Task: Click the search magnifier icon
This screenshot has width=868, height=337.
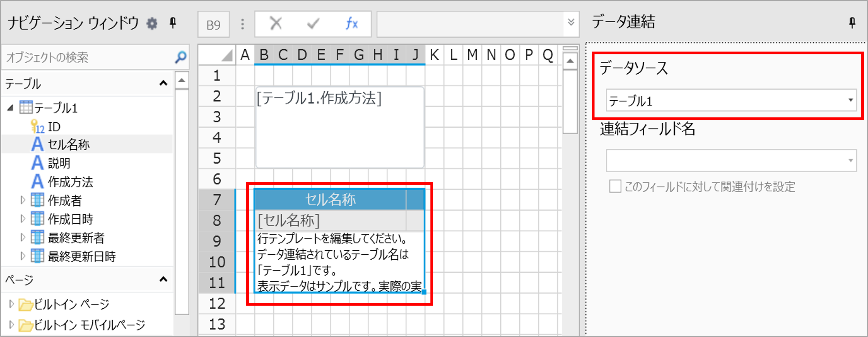Action: 181,57
